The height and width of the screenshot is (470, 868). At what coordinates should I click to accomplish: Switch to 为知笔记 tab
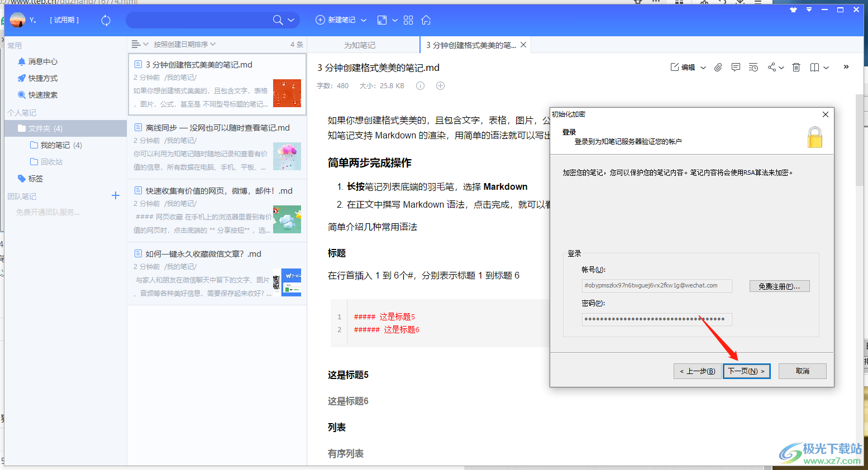click(360, 45)
